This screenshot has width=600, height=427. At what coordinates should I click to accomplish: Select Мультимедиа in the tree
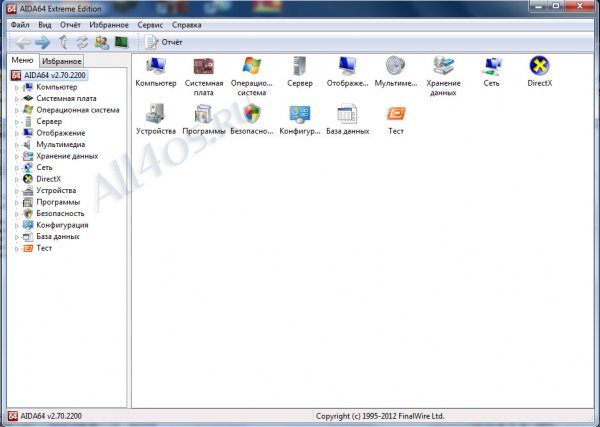pos(60,144)
